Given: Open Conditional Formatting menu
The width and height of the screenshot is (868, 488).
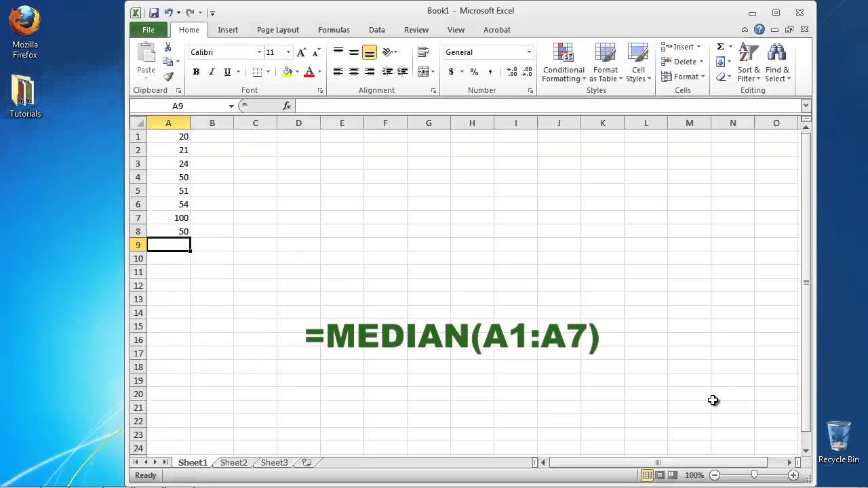Looking at the screenshot, I should tap(564, 62).
